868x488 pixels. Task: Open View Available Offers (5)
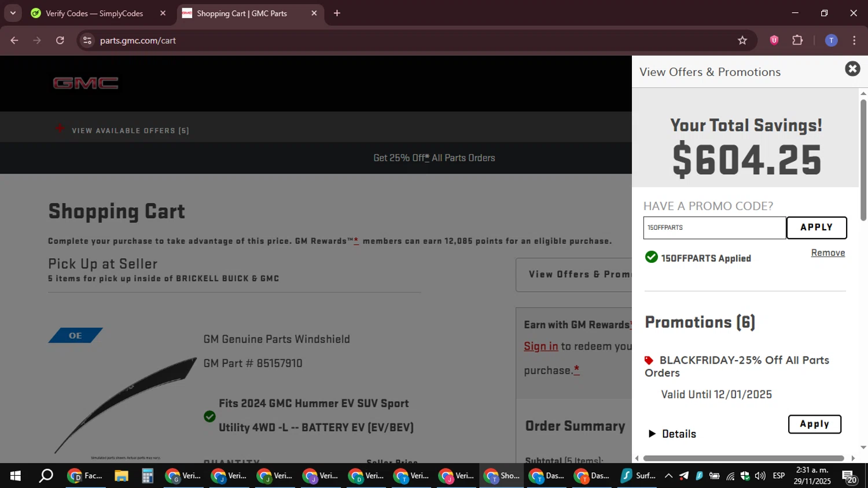[x=123, y=130]
